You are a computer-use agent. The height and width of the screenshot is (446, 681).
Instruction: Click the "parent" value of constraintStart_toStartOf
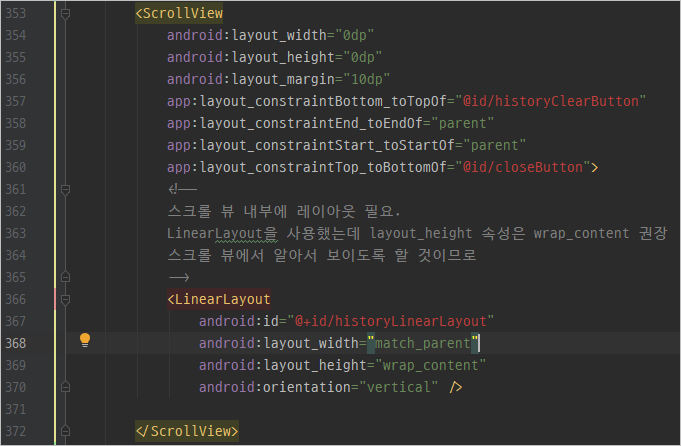coord(494,145)
